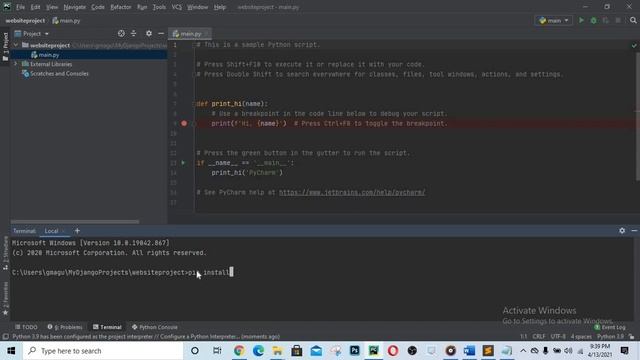Image resolution: width=640 pixels, height=360 pixels.
Task: Open Microsoft Word from taskbar
Action: point(469,351)
